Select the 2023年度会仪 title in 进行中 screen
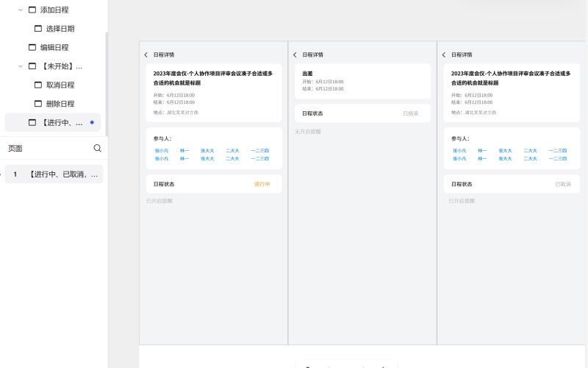 click(x=213, y=78)
